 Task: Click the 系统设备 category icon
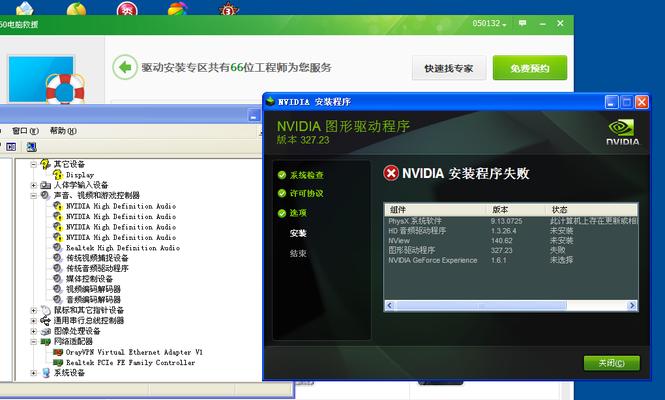[45, 373]
